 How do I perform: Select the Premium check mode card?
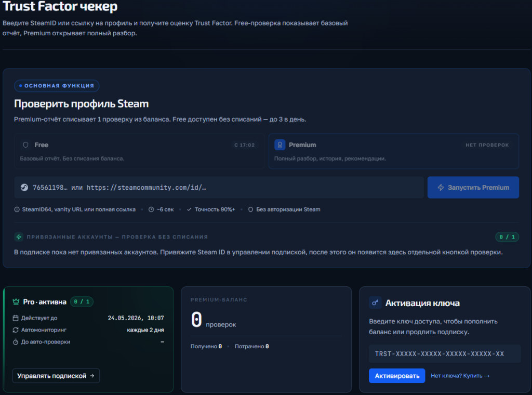click(394, 151)
